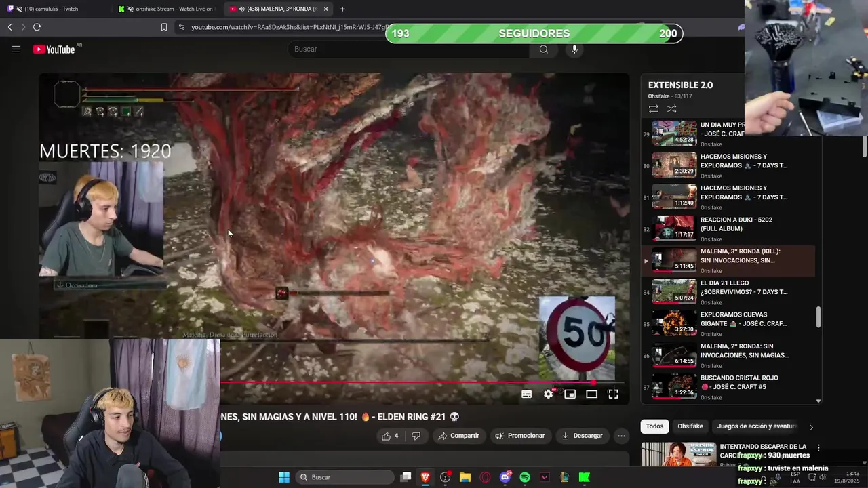Open Opera browser from the taskbar
This screenshot has width=868, height=488.
(x=485, y=477)
